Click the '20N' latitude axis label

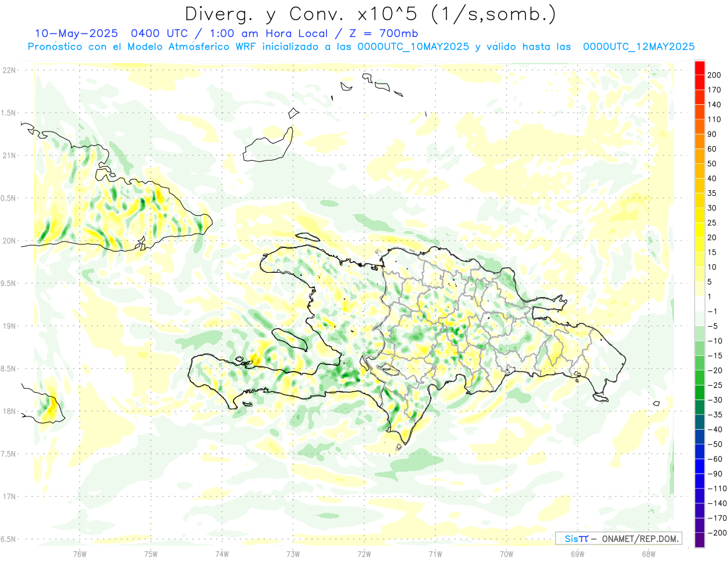[8, 241]
